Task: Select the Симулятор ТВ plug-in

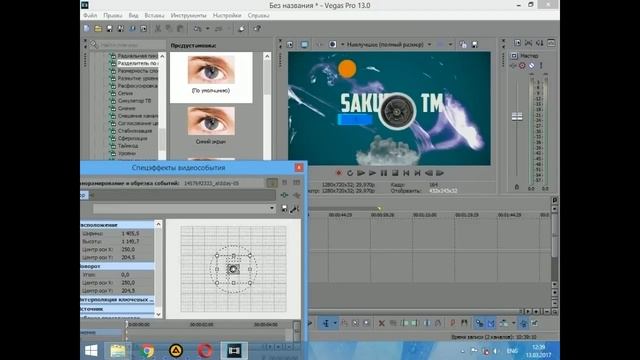Action: 134,101
